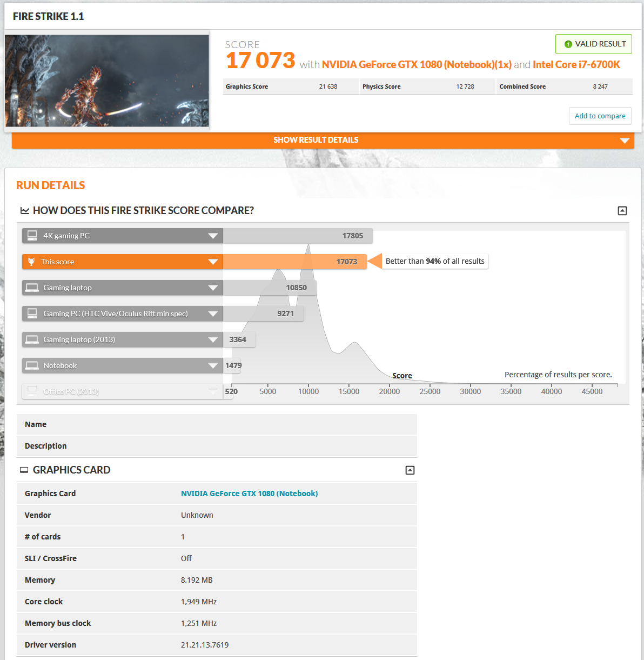
Task: Click the Description row
Action: tap(217, 446)
